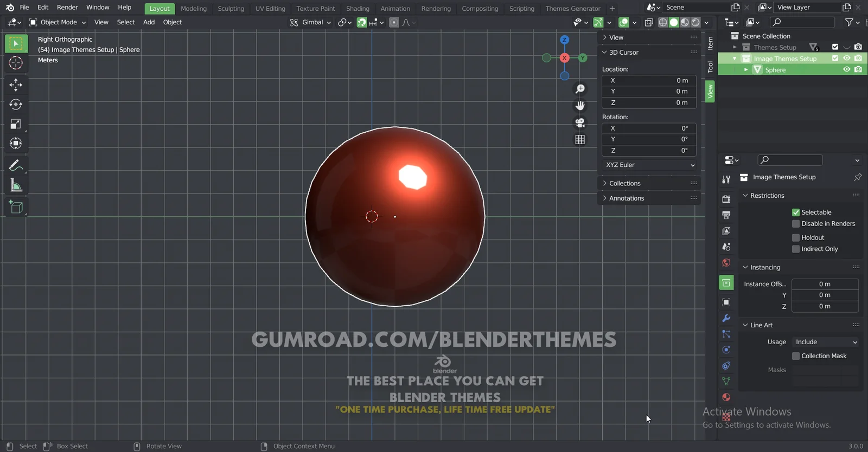
Task: Open the File menu
Action: [x=24, y=8]
